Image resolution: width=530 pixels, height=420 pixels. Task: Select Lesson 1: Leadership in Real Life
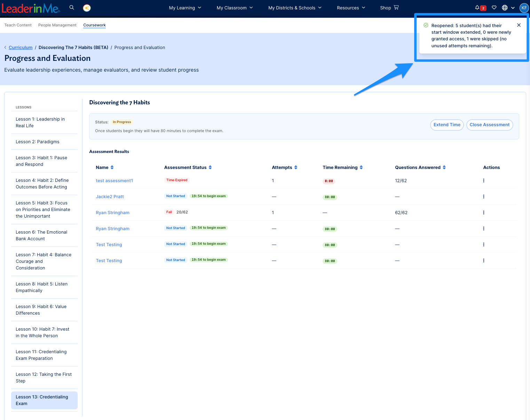coord(44,122)
